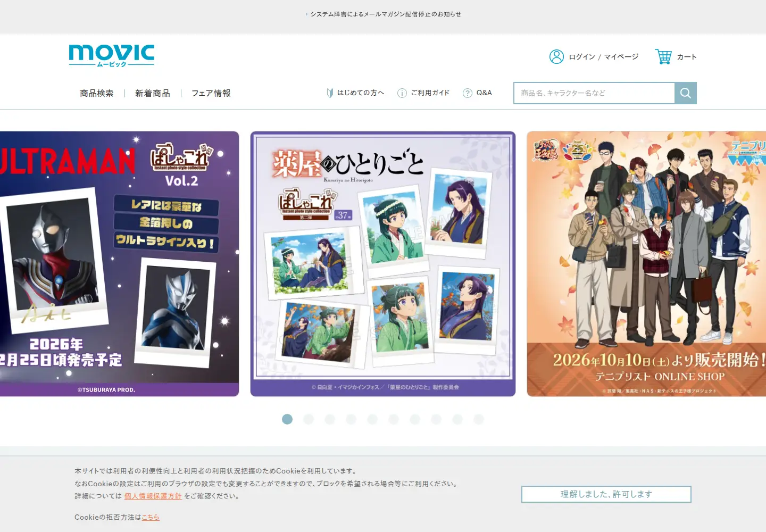The width and height of the screenshot is (766, 532).
Task: Click the 理解しました、許可します button
Action: point(606,494)
